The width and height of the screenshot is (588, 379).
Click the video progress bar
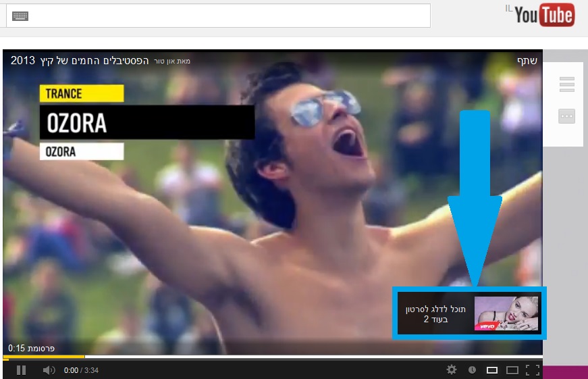coord(270,357)
